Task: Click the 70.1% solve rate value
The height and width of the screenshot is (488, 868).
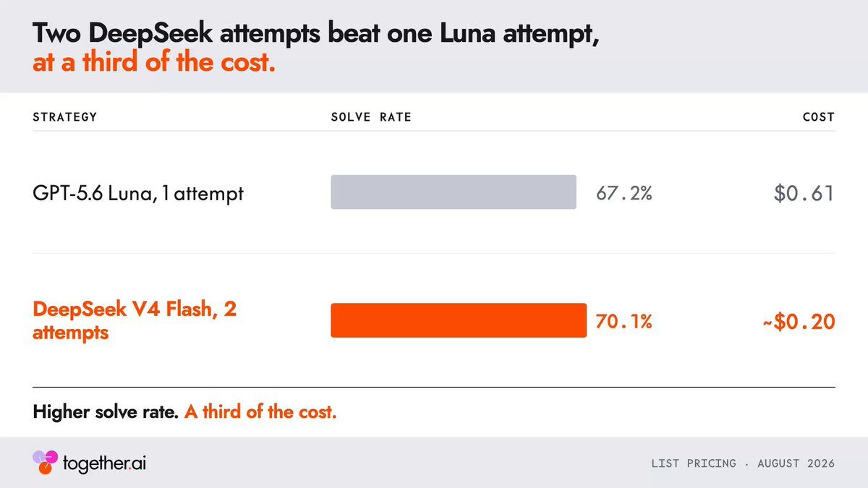Action: click(x=624, y=322)
